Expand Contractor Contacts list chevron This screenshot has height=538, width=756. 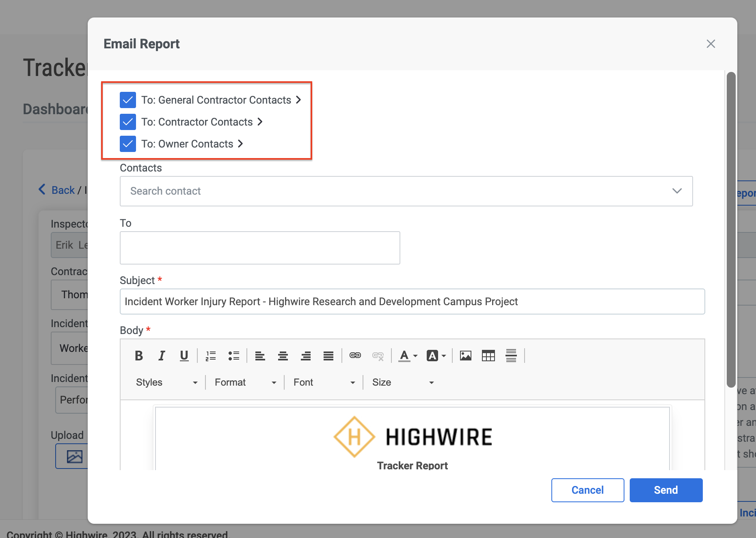260,122
